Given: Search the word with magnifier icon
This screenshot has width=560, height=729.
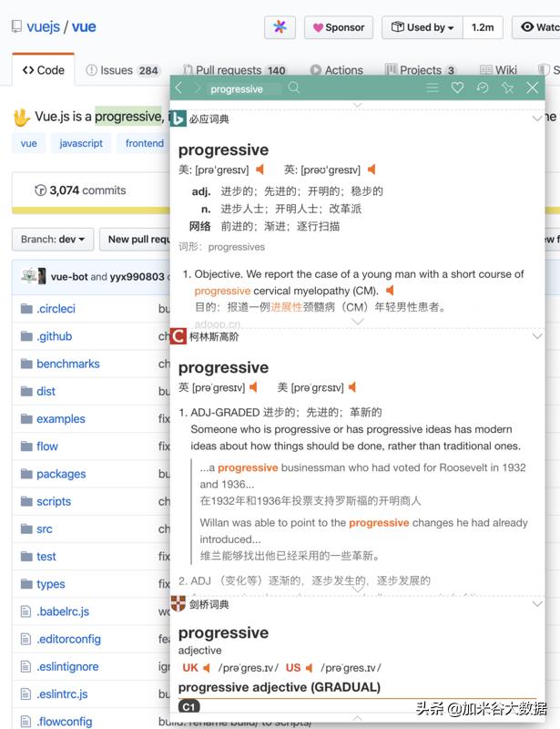Looking at the screenshot, I should 294,87.
